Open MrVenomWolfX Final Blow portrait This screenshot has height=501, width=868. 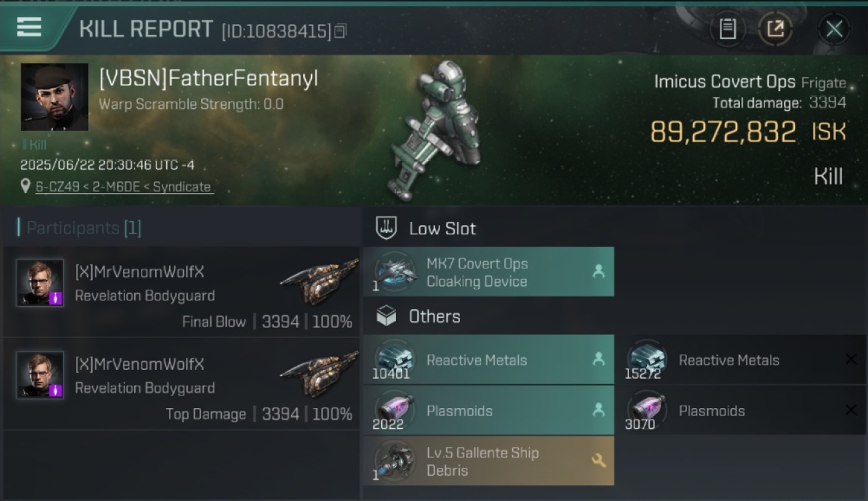tap(40, 283)
